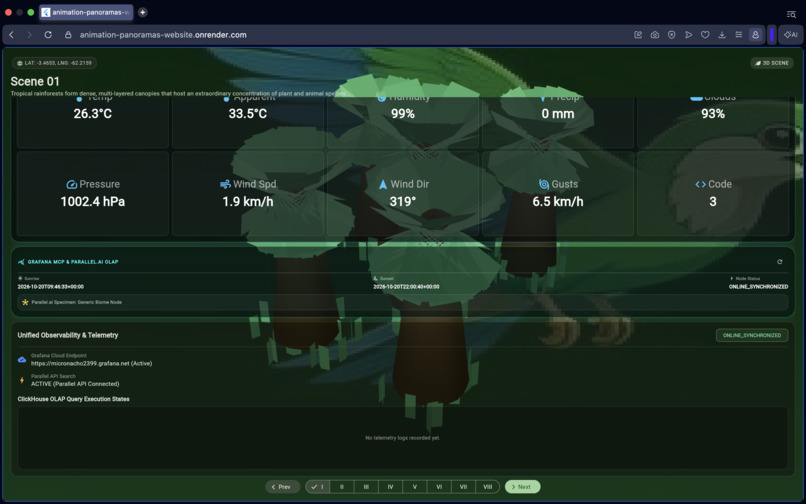Click the Pressure gauge icon
Screen dimensions: 806x504
click(x=71, y=184)
